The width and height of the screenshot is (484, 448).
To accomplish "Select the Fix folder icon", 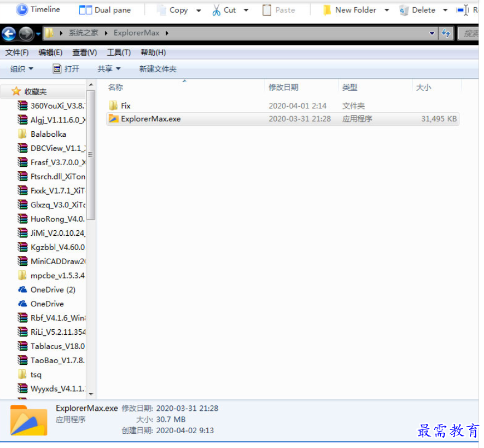I will click(x=113, y=106).
